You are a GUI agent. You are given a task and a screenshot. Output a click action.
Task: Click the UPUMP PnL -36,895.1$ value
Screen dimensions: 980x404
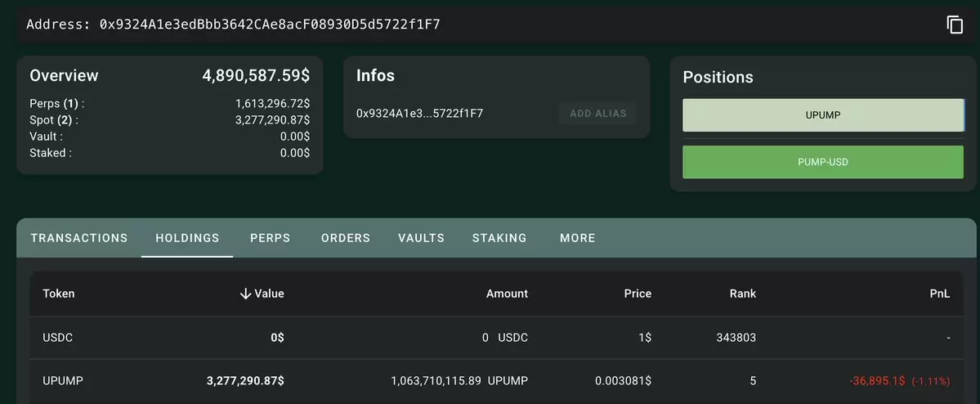click(x=878, y=380)
